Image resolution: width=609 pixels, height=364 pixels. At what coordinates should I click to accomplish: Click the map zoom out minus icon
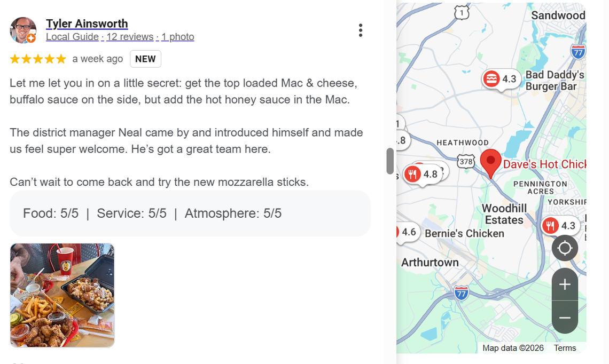[x=564, y=318]
